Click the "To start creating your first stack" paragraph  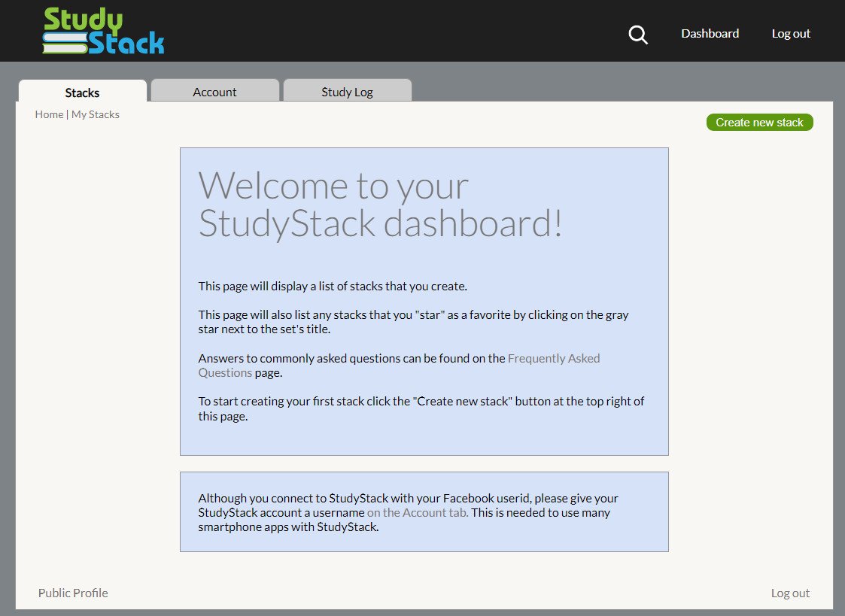pos(421,408)
